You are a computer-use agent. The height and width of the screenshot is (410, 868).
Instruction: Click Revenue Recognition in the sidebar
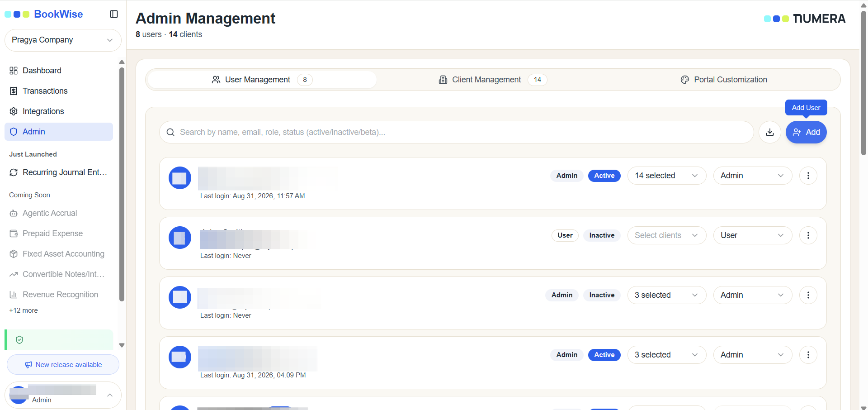(x=59, y=295)
